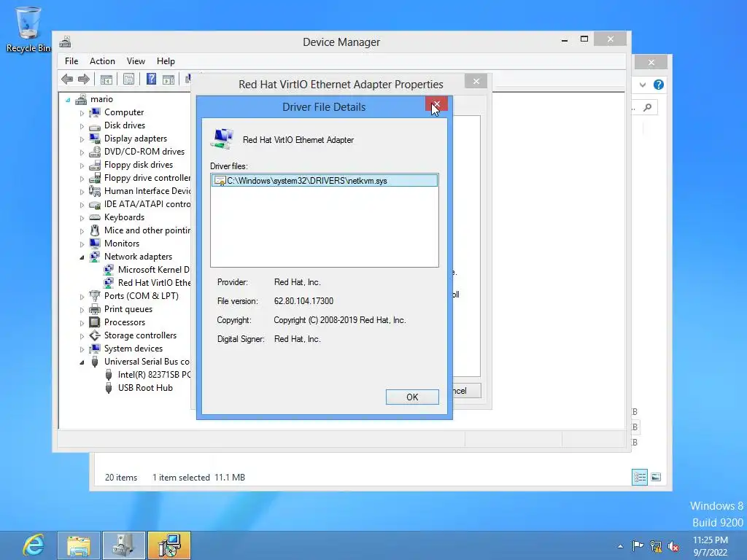Select the Monitors icon

(x=95, y=244)
